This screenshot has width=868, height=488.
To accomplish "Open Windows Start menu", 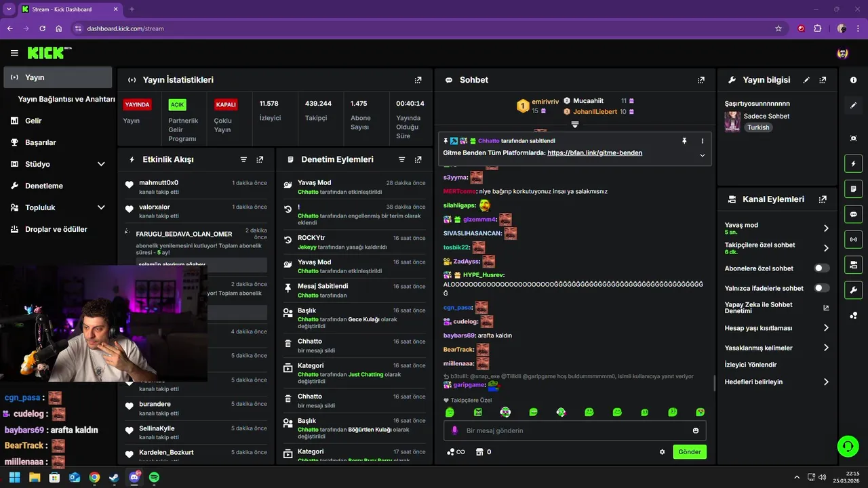I will tap(15, 477).
